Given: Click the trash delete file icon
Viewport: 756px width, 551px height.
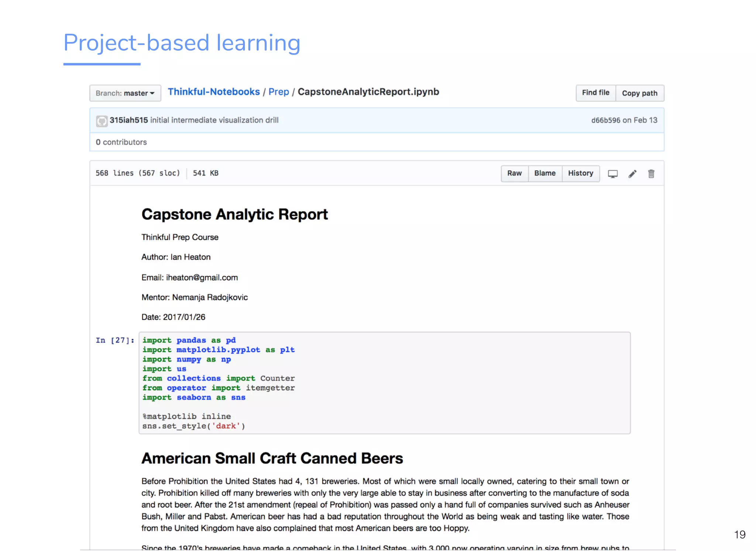Looking at the screenshot, I should (x=651, y=174).
